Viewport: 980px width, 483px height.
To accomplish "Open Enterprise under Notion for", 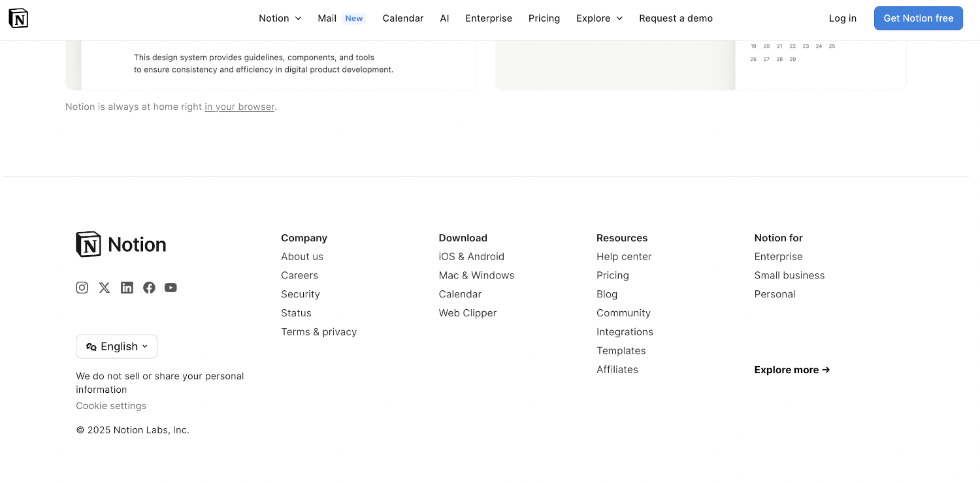I will click(x=778, y=257).
